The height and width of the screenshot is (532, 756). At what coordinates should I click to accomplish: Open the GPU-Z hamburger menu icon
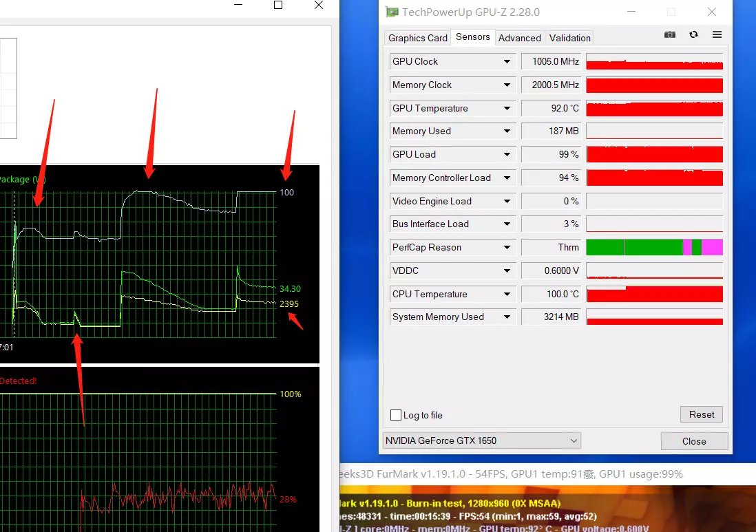click(x=717, y=34)
